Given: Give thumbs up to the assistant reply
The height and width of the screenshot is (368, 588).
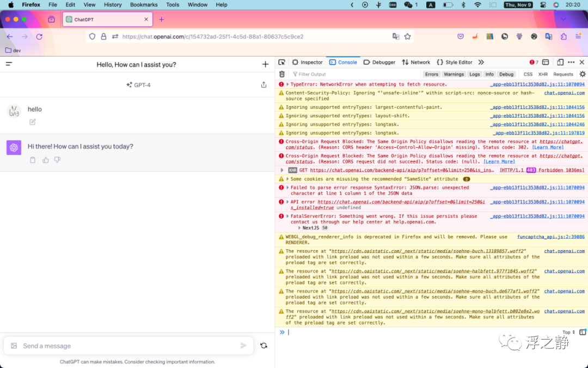Looking at the screenshot, I should [x=45, y=160].
